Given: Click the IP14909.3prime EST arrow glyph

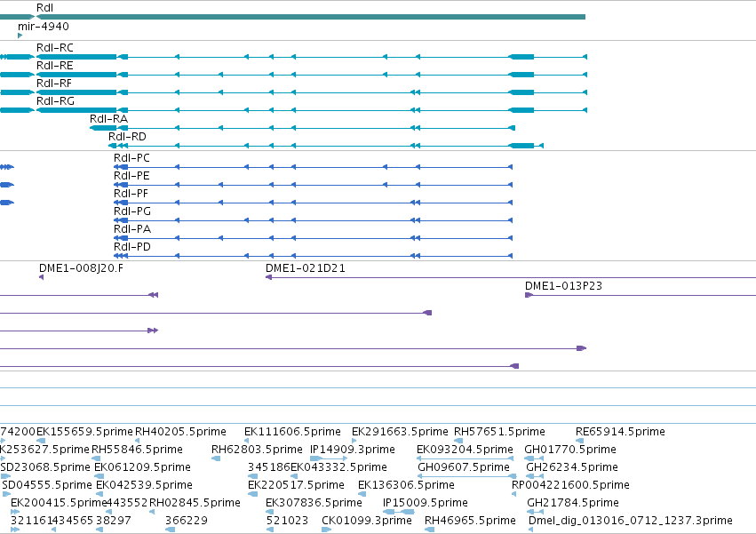Looking at the screenshot, I should (x=329, y=458).
